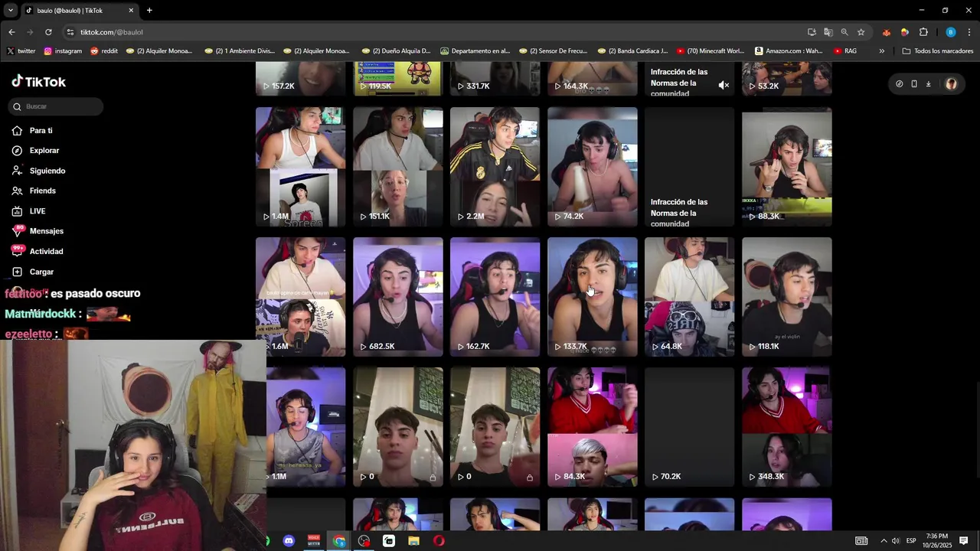This screenshot has height=551, width=980.
Task: Click the install app icon in address bar
Action: click(812, 32)
